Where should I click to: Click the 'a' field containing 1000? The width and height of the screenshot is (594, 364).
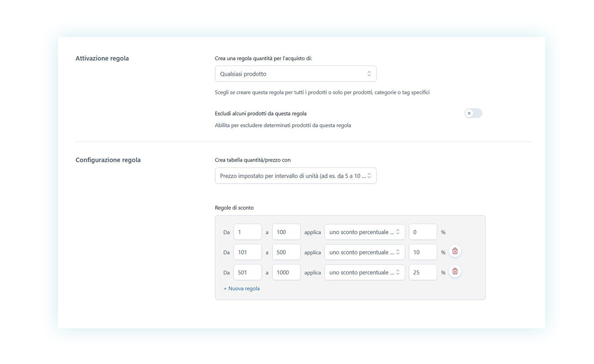click(286, 272)
